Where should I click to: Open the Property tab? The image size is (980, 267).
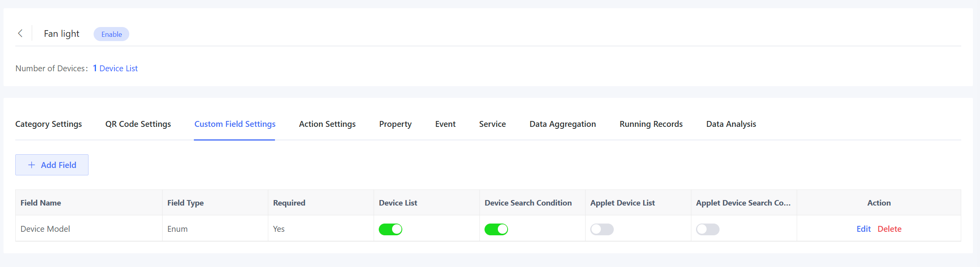(395, 124)
